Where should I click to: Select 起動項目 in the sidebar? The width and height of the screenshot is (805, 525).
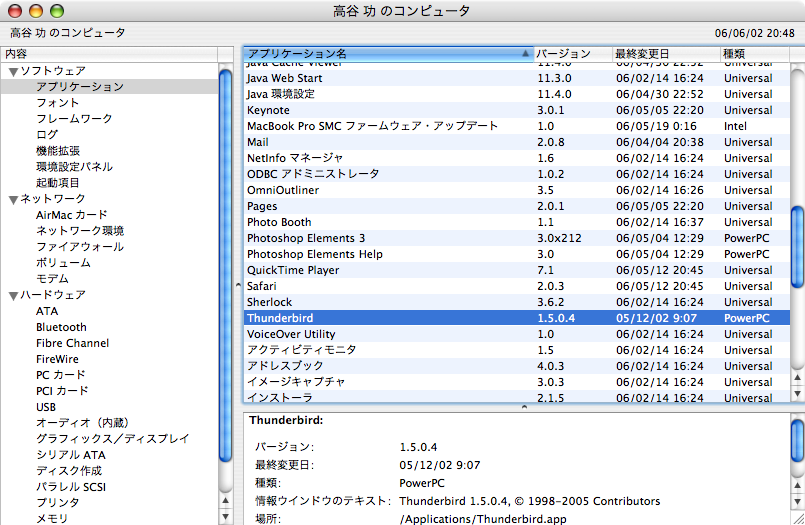pyautogui.click(x=58, y=183)
